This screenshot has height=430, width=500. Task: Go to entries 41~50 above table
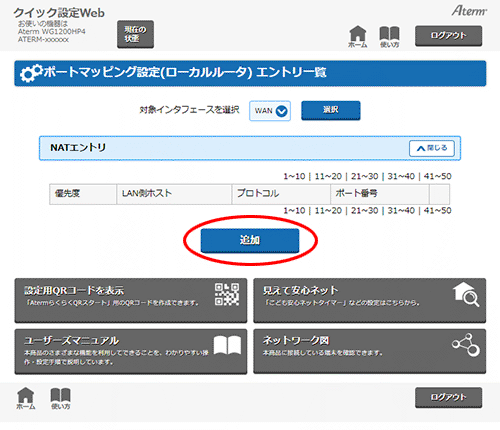(437, 176)
